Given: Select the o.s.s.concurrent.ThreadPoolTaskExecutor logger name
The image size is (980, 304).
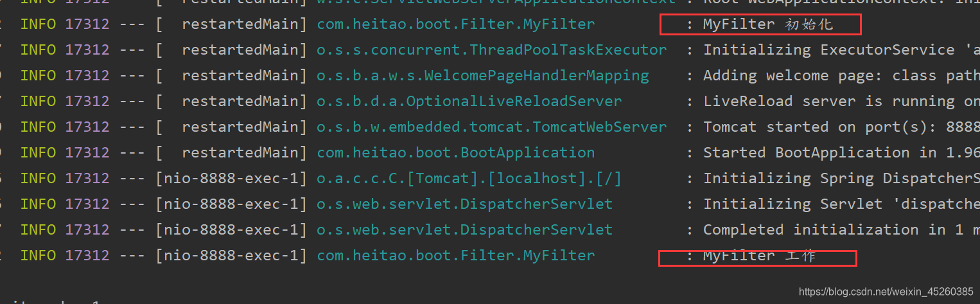Looking at the screenshot, I should tap(492, 50).
